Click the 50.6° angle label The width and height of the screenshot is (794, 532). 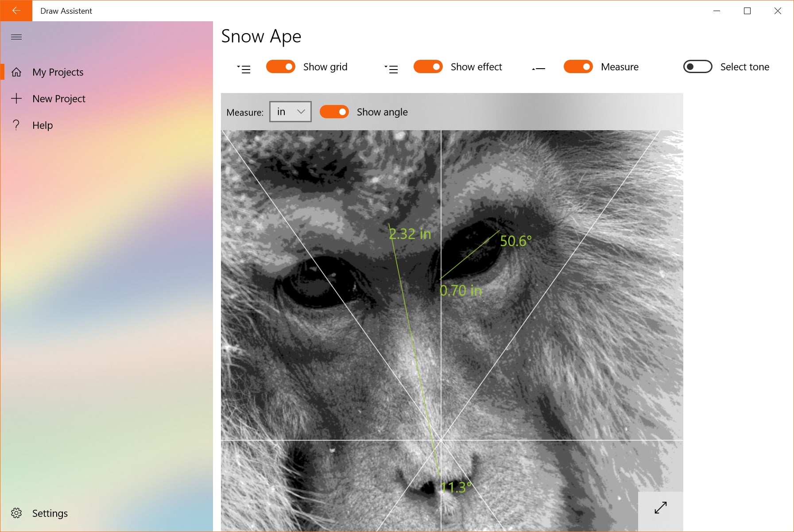516,241
